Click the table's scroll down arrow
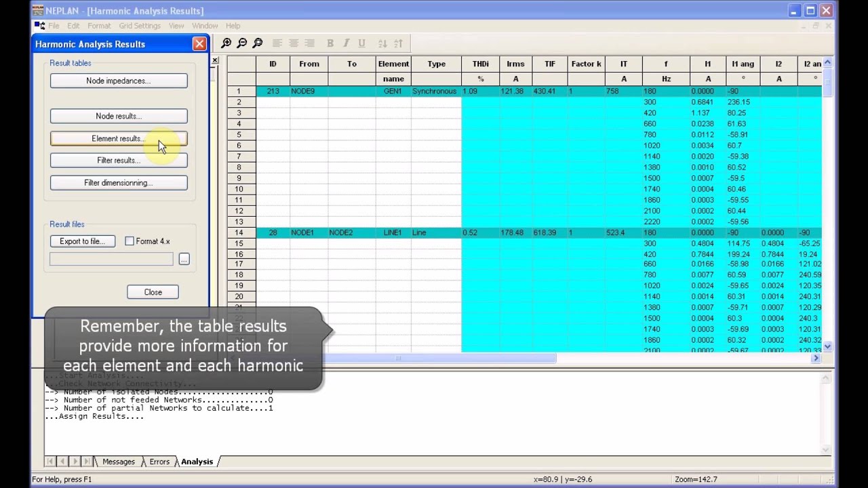The width and height of the screenshot is (868, 488). (x=827, y=346)
